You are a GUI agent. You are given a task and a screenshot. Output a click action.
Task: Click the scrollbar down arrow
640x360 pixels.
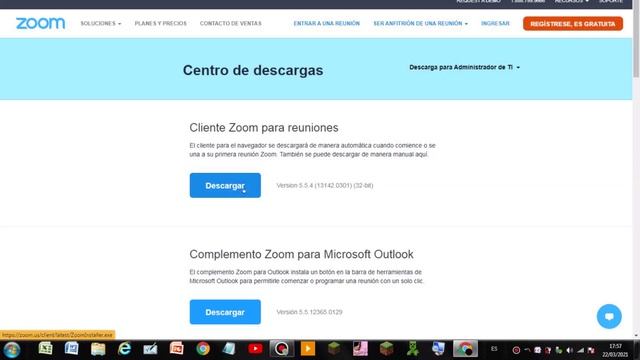click(636, 336)
